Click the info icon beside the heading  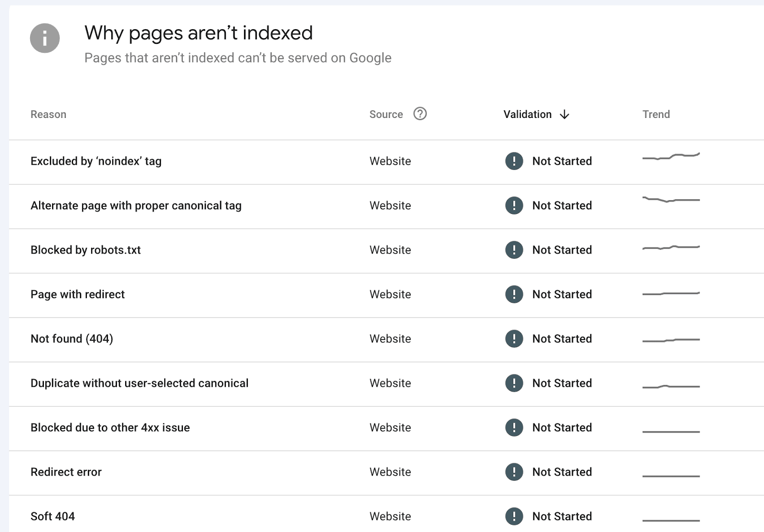[44, 38]
